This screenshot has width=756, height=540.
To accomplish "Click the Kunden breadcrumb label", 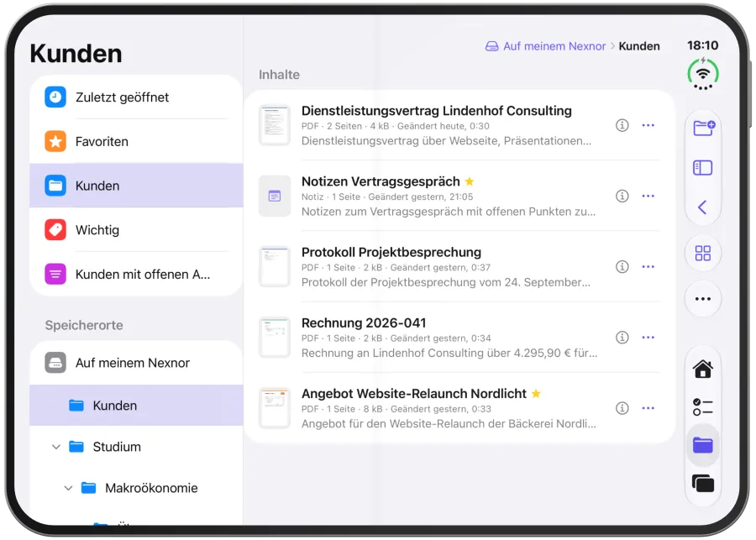I will [x=639, y=46].
